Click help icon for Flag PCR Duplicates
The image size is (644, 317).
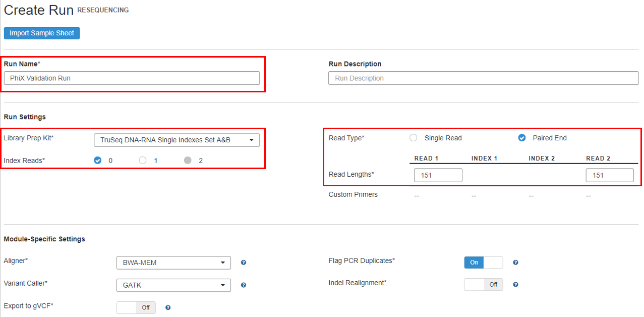pyautogui.click(x=515, y=262)
